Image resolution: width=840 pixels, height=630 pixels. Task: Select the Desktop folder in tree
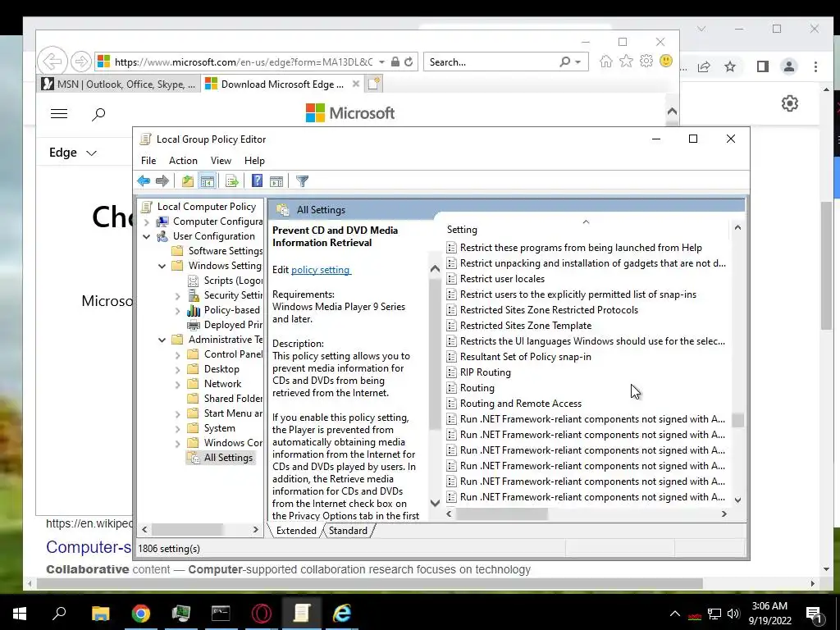[x=221, y=369]
